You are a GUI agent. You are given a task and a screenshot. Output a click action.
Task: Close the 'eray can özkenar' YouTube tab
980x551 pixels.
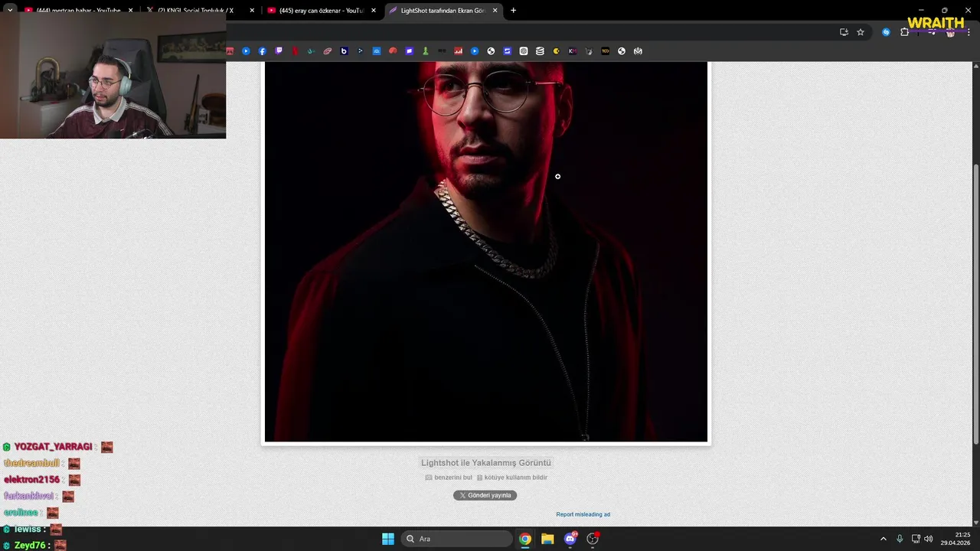(373, 11)
